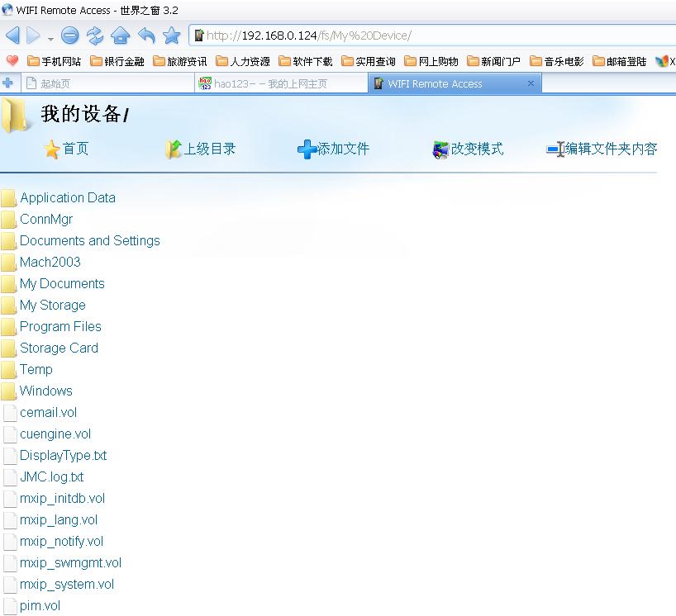This screenshot has height=616, width=676.
Task: Click the URL address bar
Action: pyautogui.click(x=430, y=36)
